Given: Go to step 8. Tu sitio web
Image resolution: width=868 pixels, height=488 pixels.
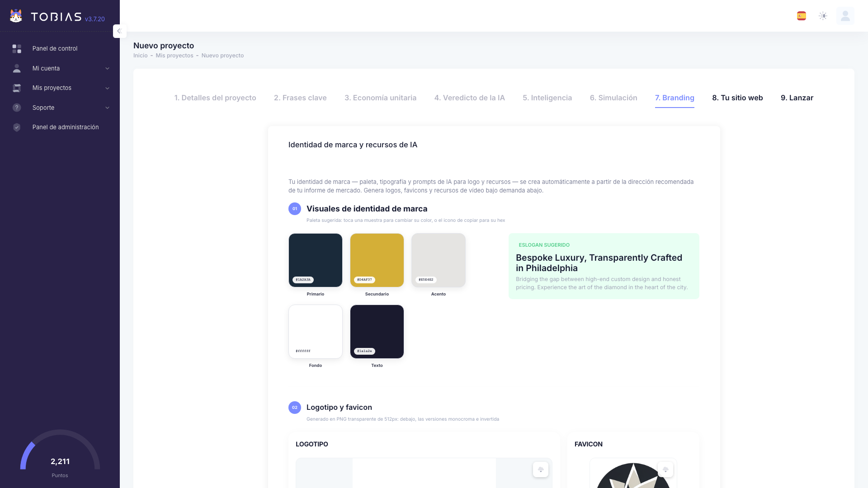Looking at the screenshot, I should coord(737,98).
